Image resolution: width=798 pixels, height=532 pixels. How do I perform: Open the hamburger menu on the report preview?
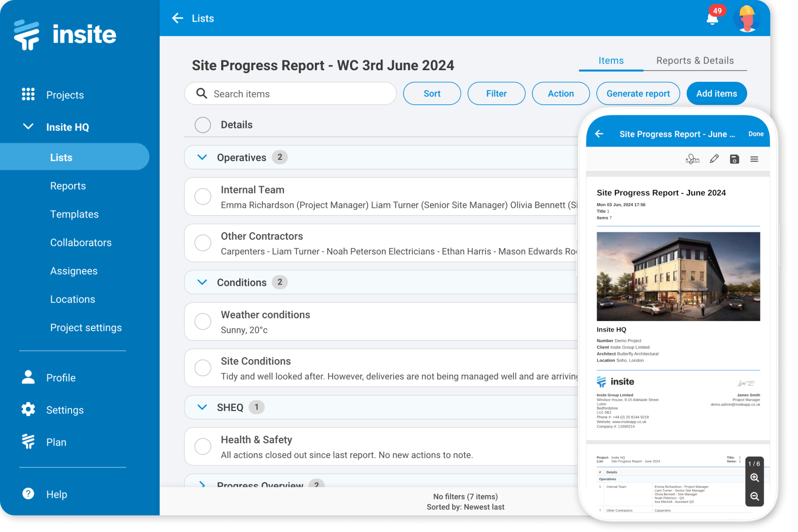click(x=755, y=158)
